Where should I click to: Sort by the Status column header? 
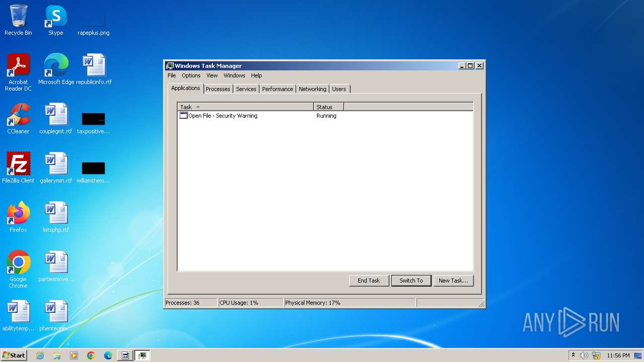[329, 107]
